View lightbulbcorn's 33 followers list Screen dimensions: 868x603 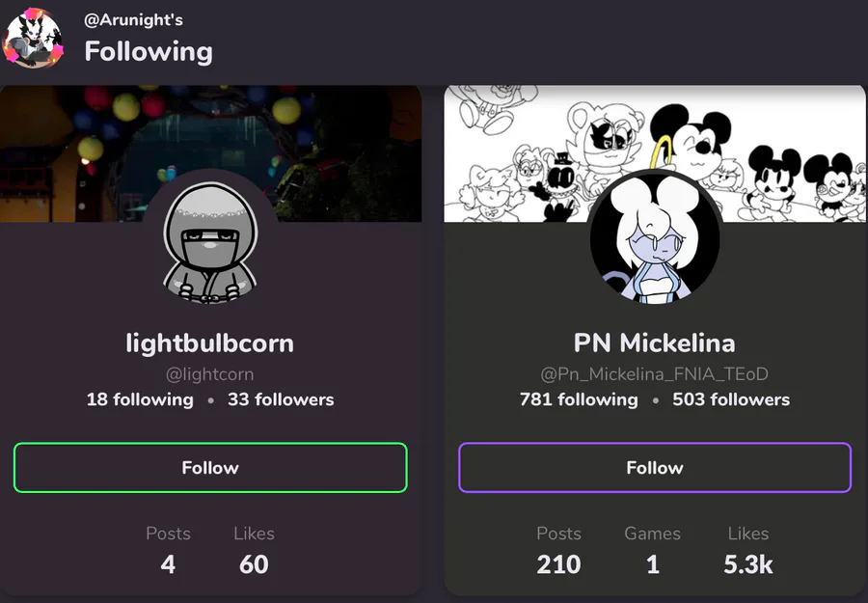tap(281, 399)
